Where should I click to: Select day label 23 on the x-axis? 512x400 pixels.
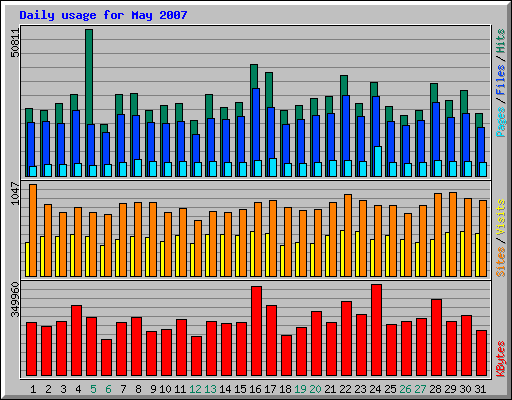pos(360,389)
